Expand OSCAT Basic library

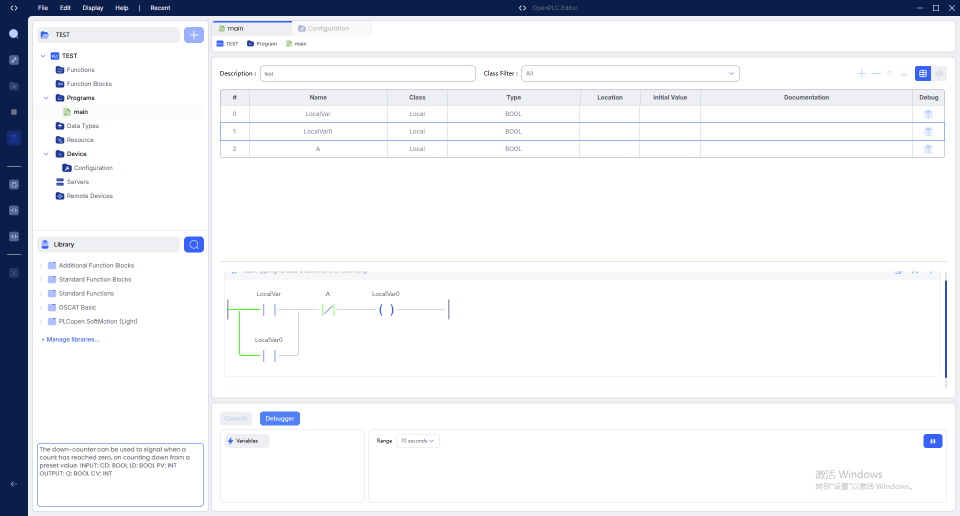41,307
